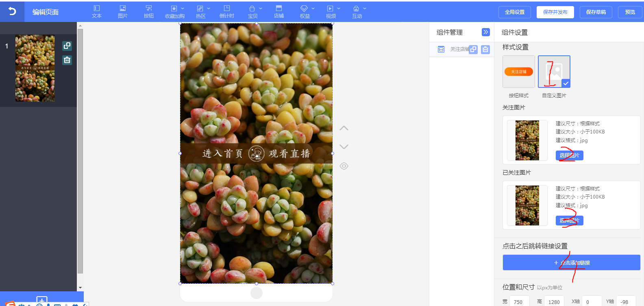The height and width of the screenshot is (306, 644).
Task: Expand the 宝贝 dropdown arrow
Action: pyautogui.click(x=261, y=9)
